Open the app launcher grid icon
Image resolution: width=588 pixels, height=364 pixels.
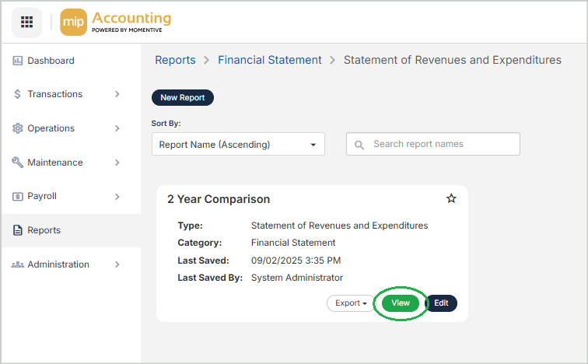click(27, 22)
